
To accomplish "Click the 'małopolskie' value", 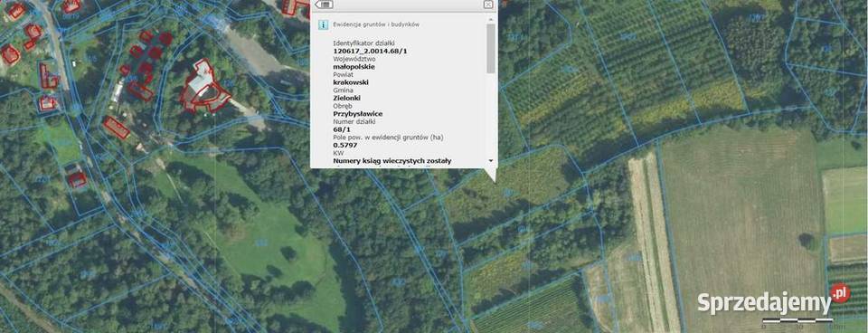I will coord(354,66).
